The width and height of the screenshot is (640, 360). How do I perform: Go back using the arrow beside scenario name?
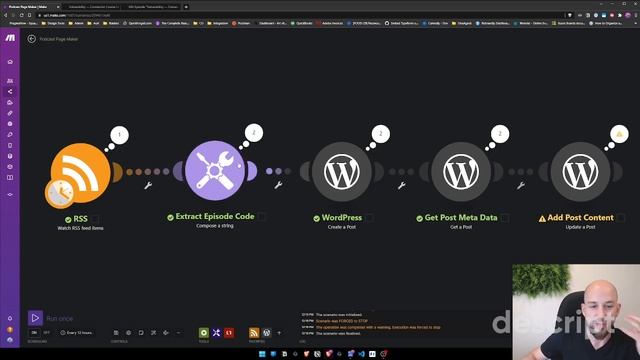click(x=31, y=39)
